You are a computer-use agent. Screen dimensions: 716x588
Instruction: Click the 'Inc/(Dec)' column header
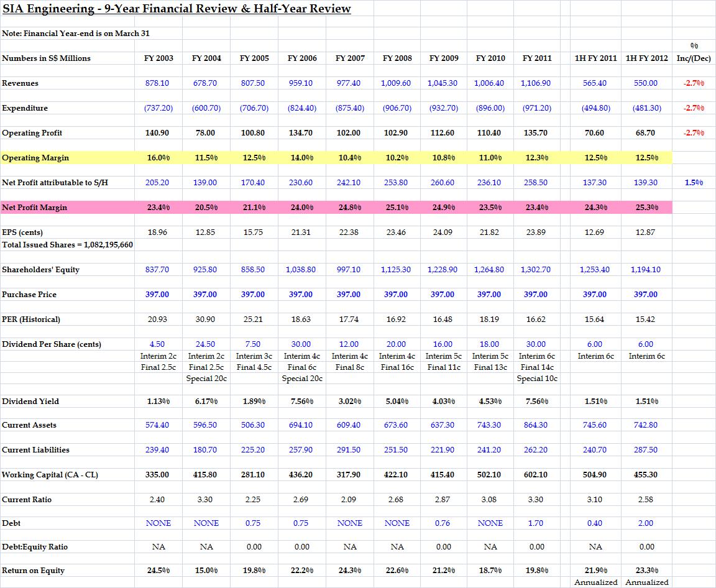click(694, 58)
